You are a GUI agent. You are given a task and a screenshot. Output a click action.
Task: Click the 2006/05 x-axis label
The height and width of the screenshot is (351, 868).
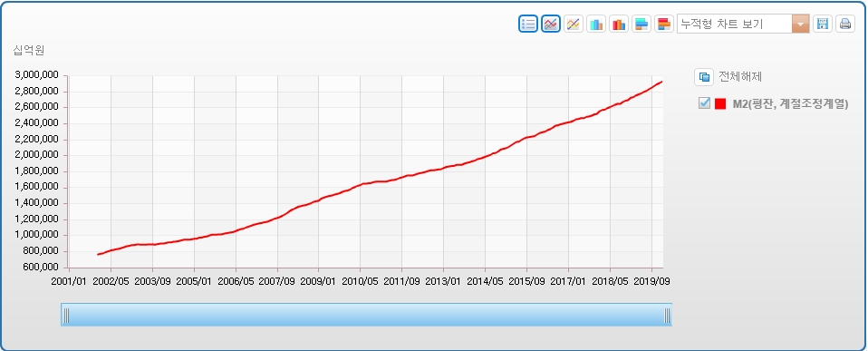[236, 281]
